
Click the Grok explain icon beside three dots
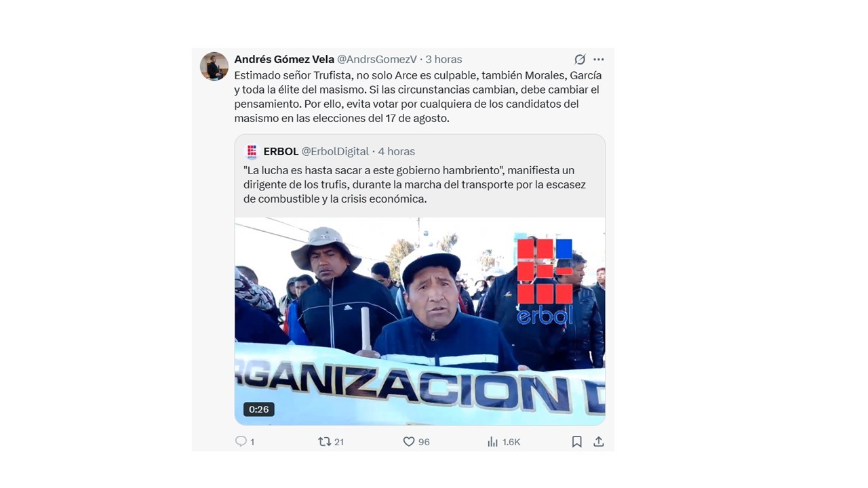click(x=580, y=59)
